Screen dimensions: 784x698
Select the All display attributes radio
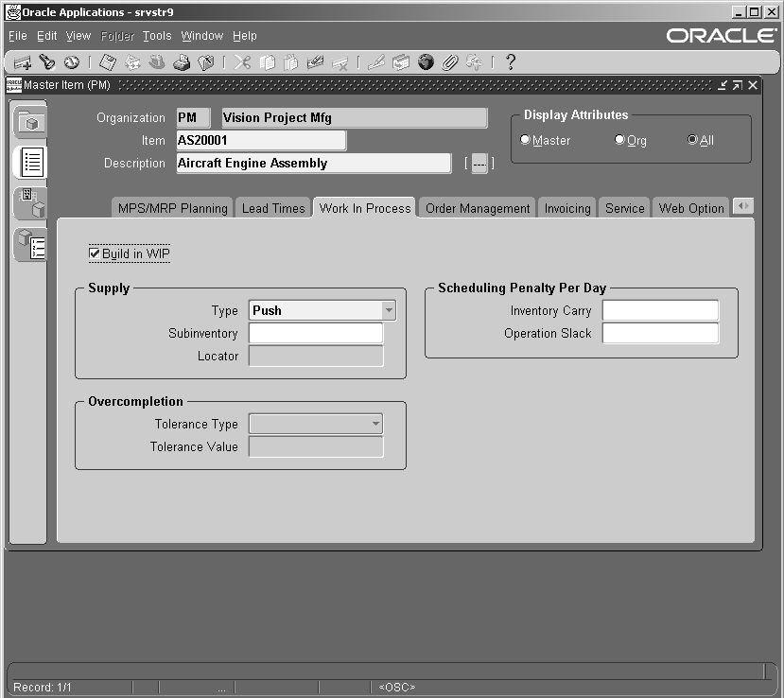(692, 139)
